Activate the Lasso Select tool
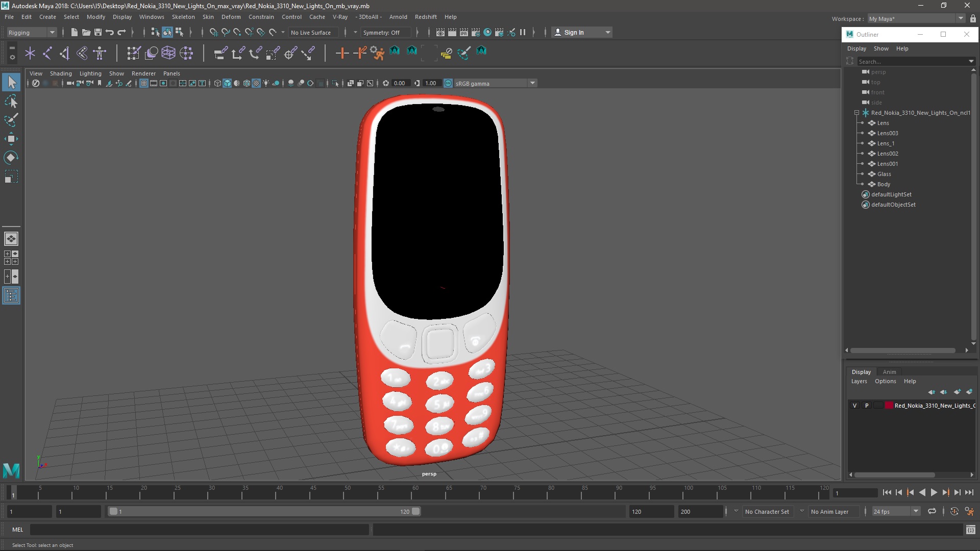This screenshot has width=980, height=551. 11,101
